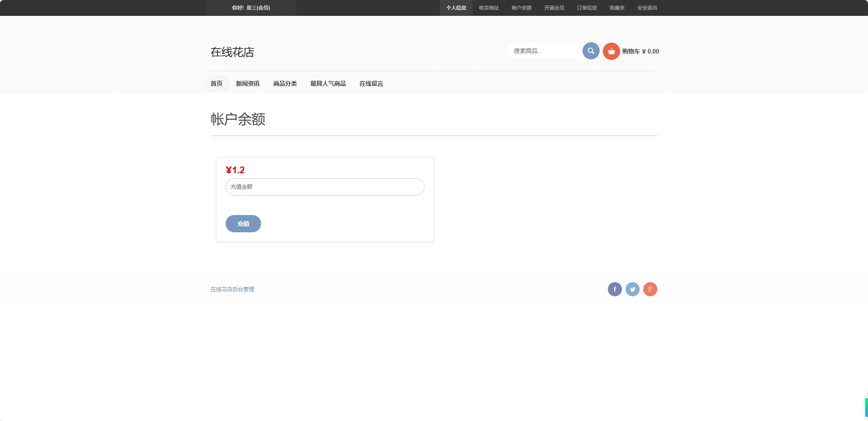Click the Google+ icon in footer

[650, 289]
